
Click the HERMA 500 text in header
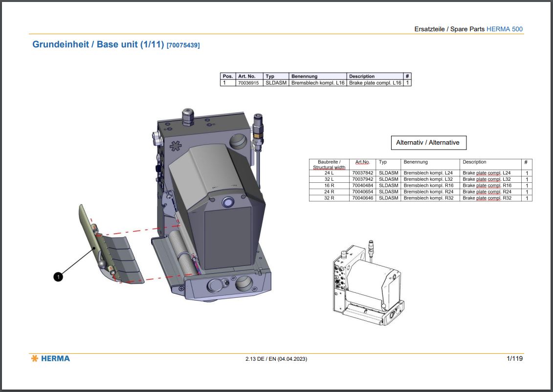click(504, 29)
